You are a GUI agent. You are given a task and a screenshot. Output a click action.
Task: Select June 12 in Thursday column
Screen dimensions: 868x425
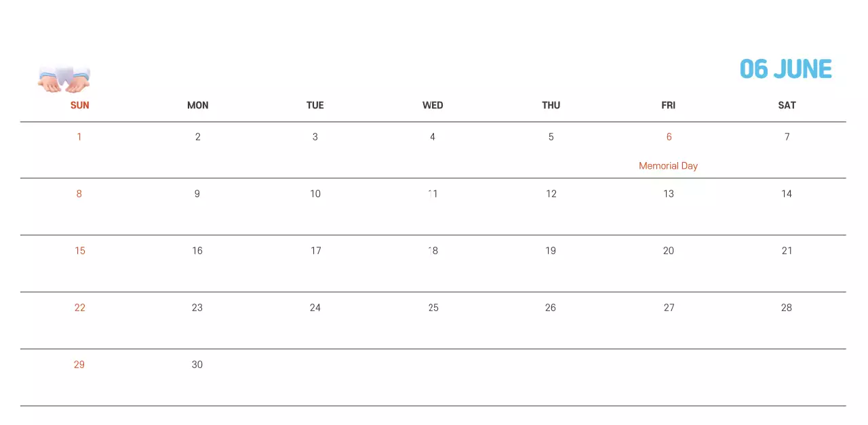tap(551, 194)
